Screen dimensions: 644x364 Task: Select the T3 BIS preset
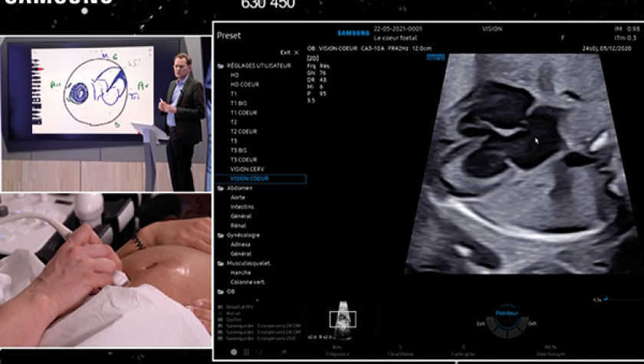tap(238, 151)
